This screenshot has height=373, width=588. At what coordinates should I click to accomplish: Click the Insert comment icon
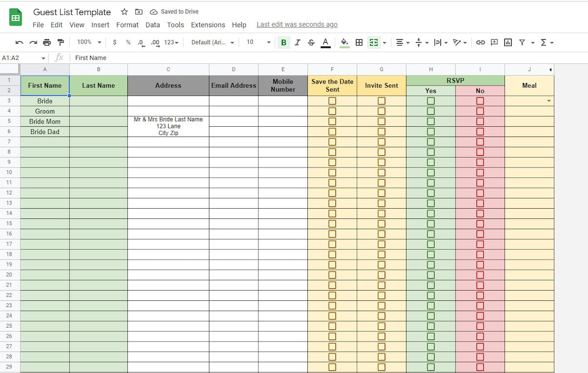point(494,42)
